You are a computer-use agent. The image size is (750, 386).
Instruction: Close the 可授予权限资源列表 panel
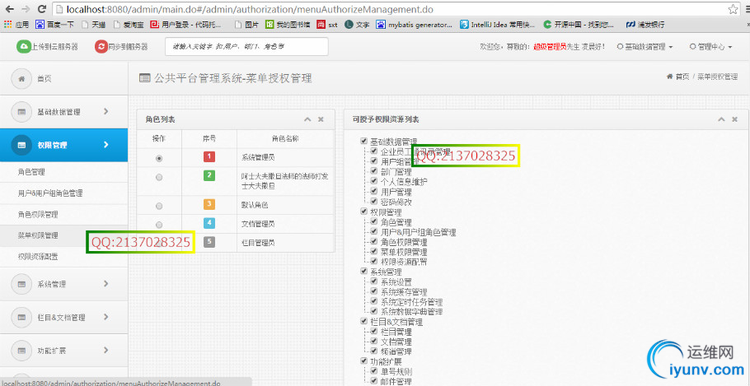pos(734,120)
